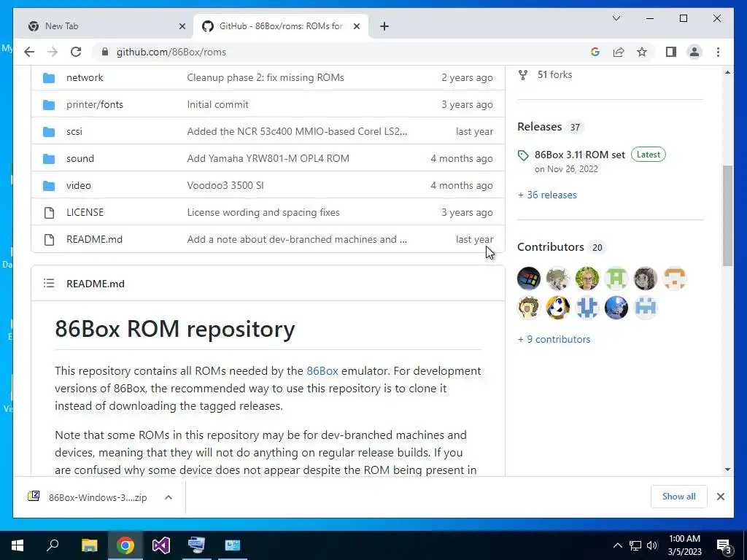Viewport: 747px width, 560px height.
Task: Click the network folder icon
Action: [49, 77]
